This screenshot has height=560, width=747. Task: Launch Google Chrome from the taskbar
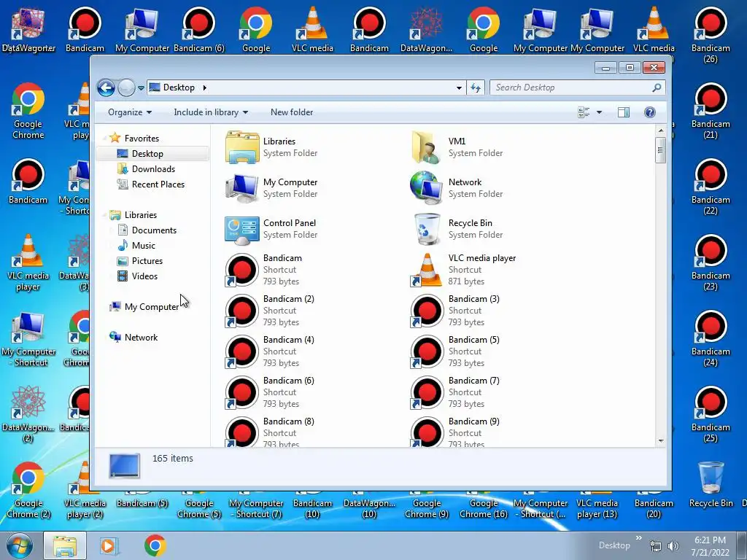tap(155, 545)
